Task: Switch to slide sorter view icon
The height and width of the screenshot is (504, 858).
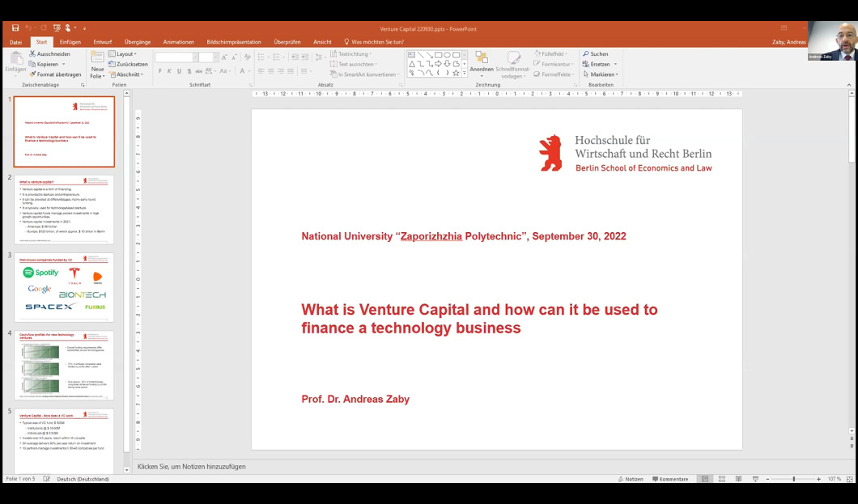Action: [x=720, y=479]
